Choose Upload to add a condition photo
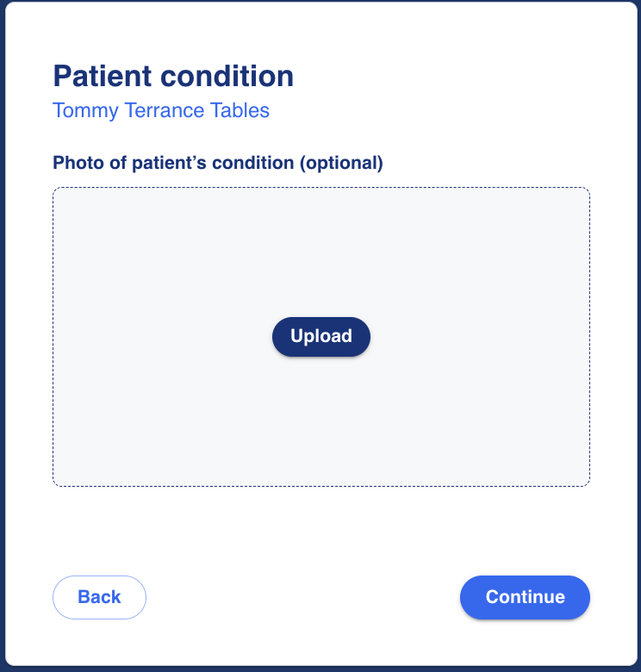The width and height of the screenshot is (641, 672). click(321, 337)
